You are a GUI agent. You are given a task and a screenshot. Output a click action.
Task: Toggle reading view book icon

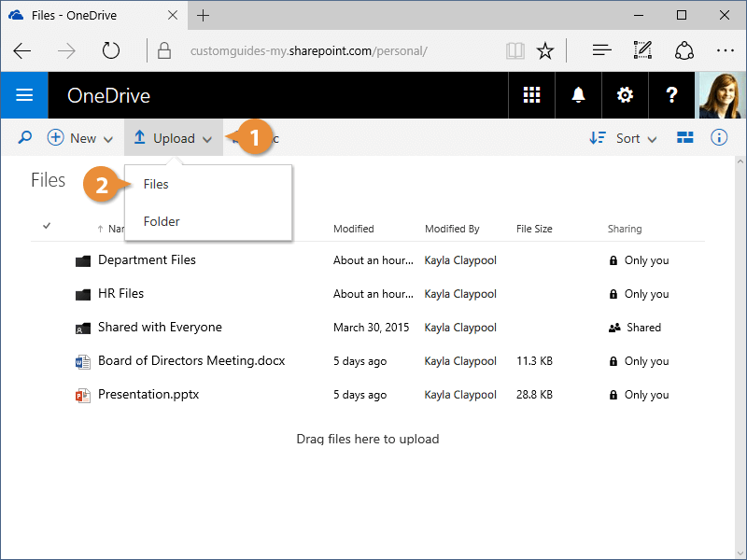click(x=515, y=50)
